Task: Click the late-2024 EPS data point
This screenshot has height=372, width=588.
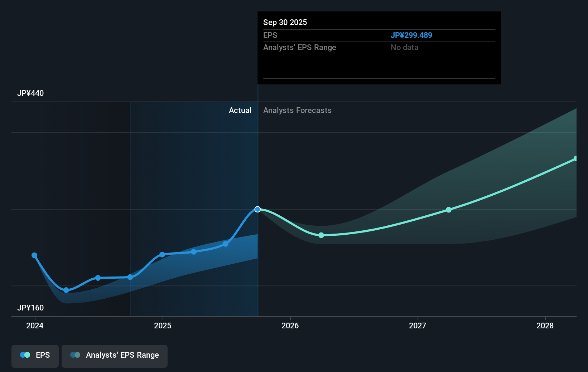Action: [x=130, y=277]
